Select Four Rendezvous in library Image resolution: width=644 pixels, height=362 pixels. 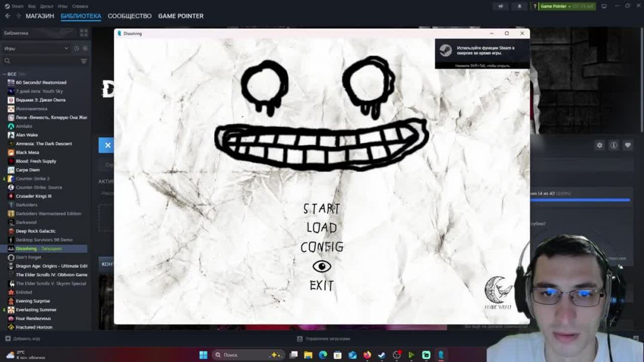(34, 318)
